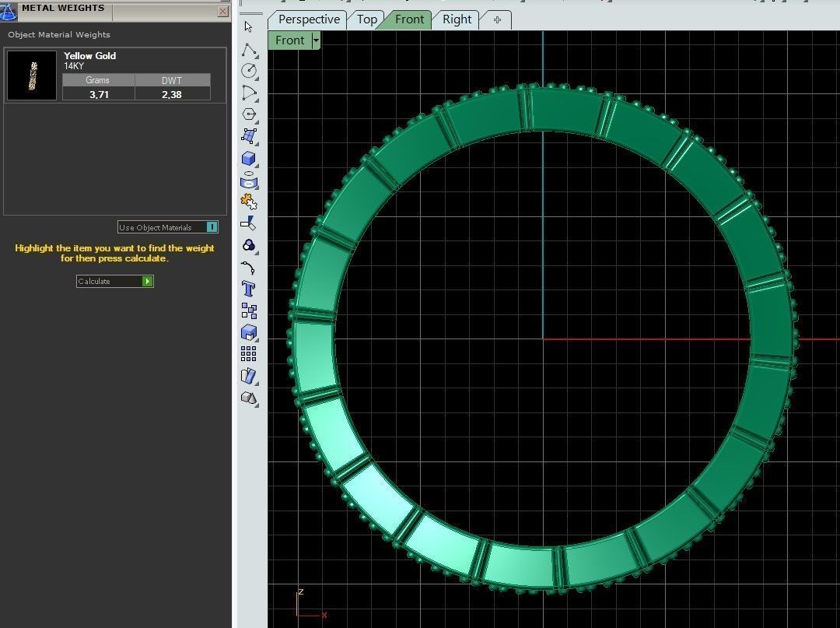Switch to the Right viewport tab
The height and width of the screenshot is (628, 840).
(457, 19)
